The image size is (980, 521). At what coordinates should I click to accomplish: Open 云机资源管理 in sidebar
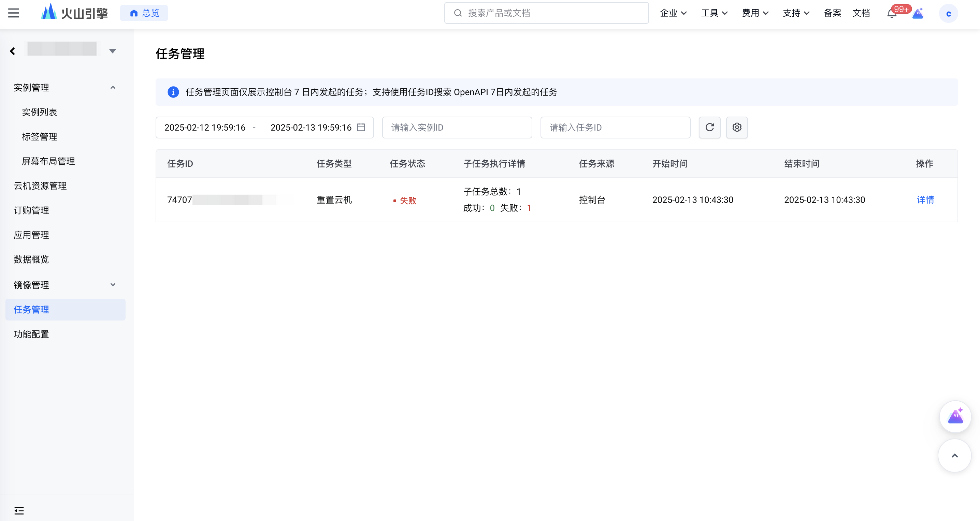[40, 186]
